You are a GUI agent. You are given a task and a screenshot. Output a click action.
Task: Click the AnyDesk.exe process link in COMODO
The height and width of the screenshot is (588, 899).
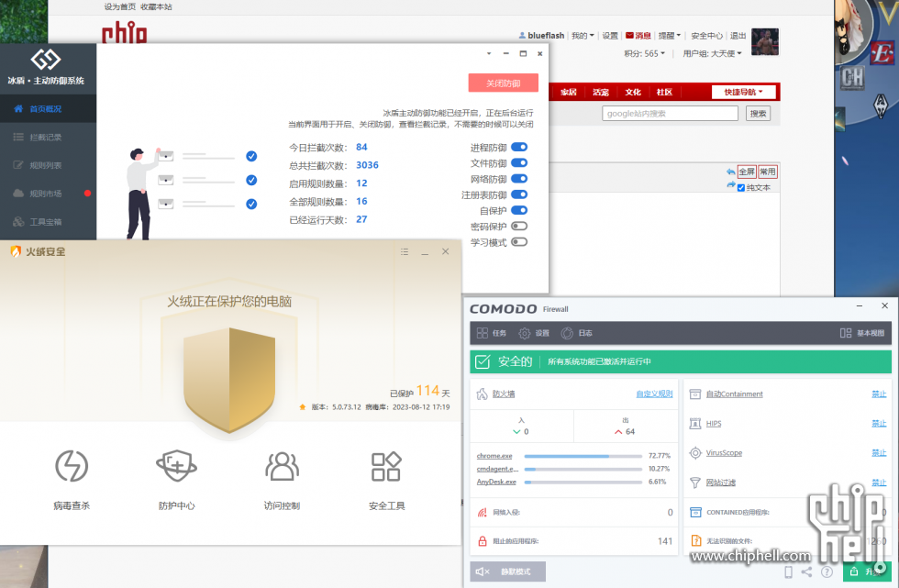(x=496, y=482)
